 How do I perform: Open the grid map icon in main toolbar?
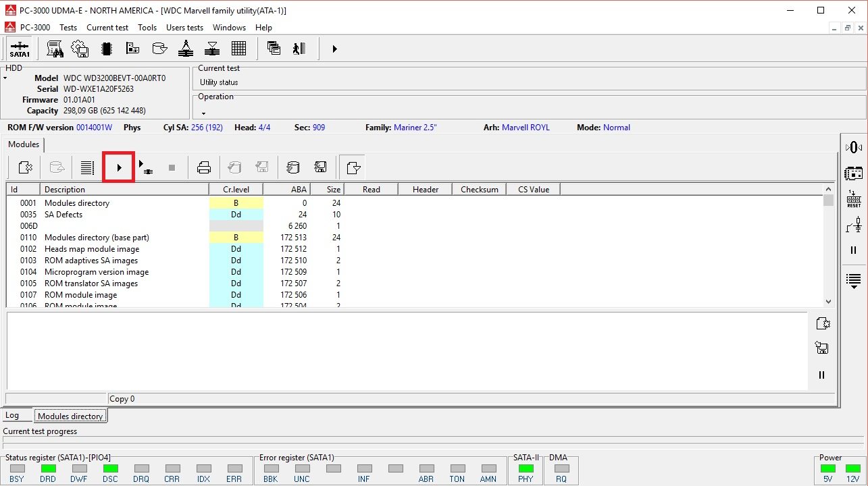tap(238, 49)
